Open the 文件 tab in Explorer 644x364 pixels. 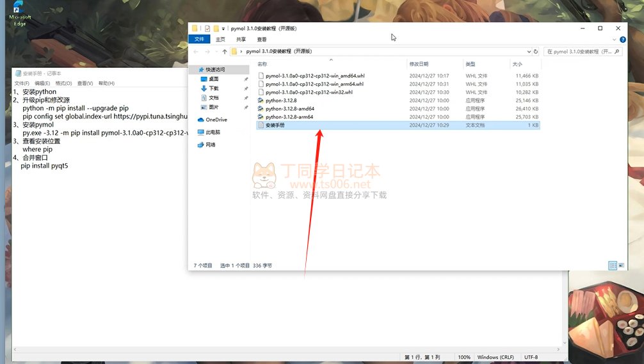click(199, 40)
